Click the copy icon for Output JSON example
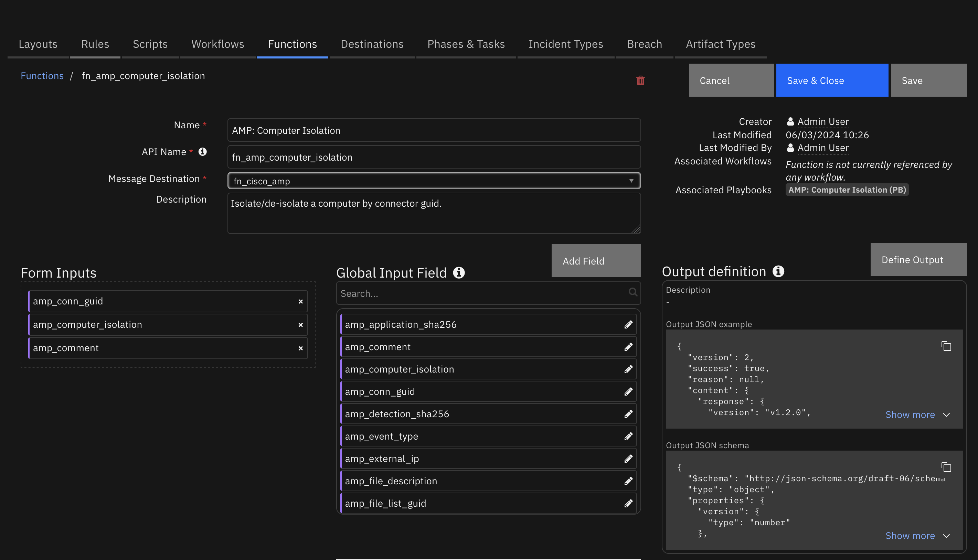The image size is (978, 560). [946, 346]
